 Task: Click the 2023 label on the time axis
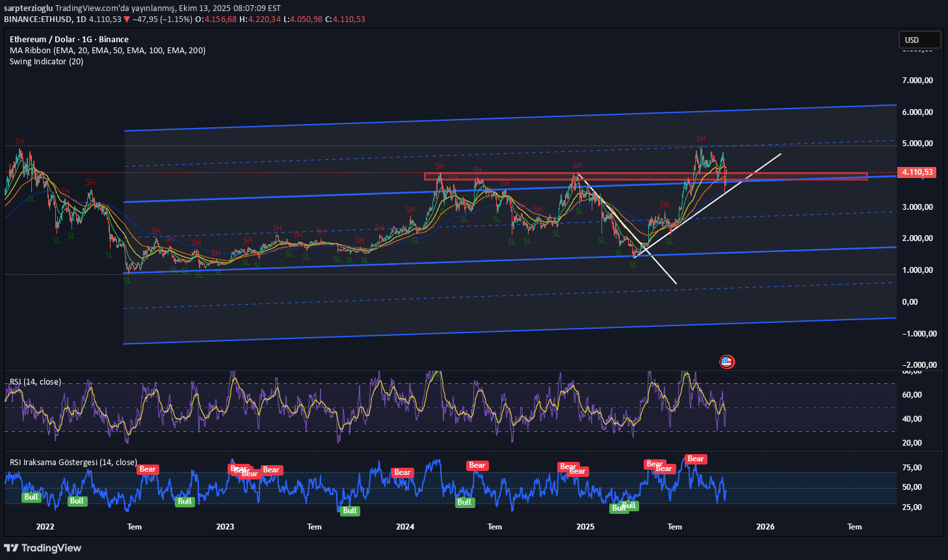pos(225,526)
